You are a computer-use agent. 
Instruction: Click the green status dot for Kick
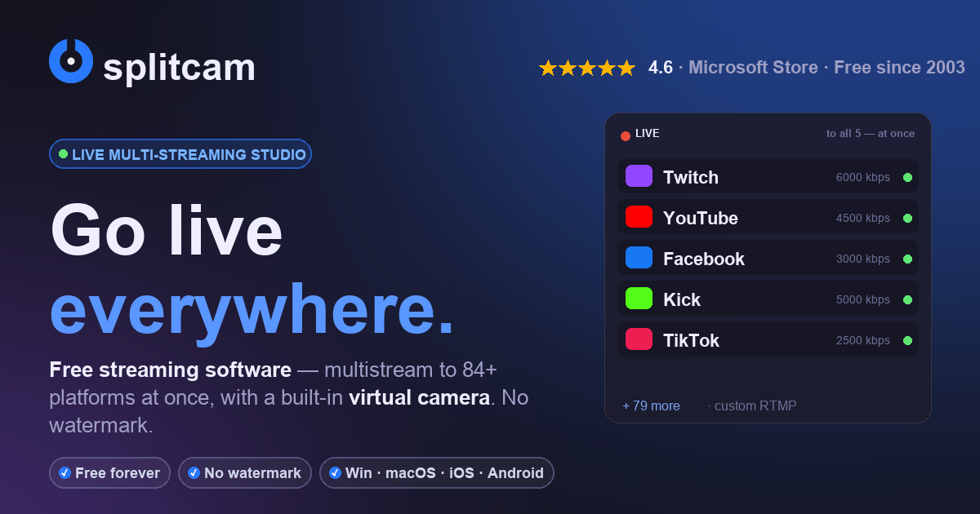(907, 299)
